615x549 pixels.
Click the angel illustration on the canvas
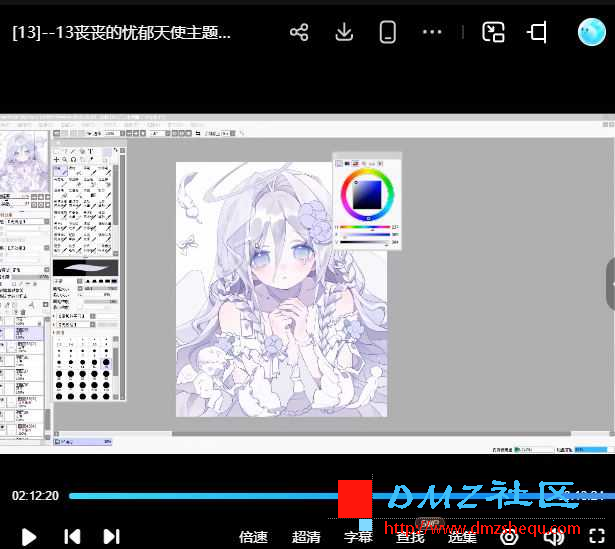coord(282,289)
